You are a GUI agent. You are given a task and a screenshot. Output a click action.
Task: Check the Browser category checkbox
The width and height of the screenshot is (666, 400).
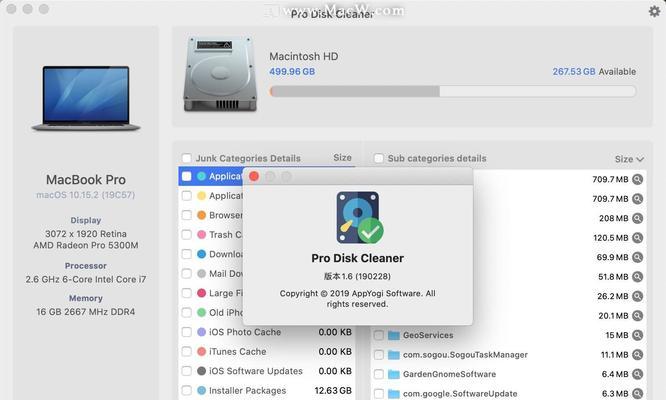186,215
